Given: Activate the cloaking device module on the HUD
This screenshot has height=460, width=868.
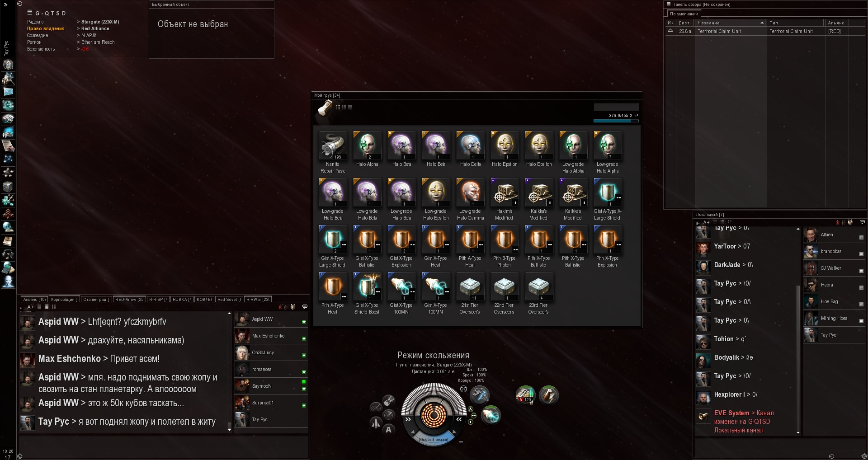Looking at the screenshot, I should pos(479,395).
